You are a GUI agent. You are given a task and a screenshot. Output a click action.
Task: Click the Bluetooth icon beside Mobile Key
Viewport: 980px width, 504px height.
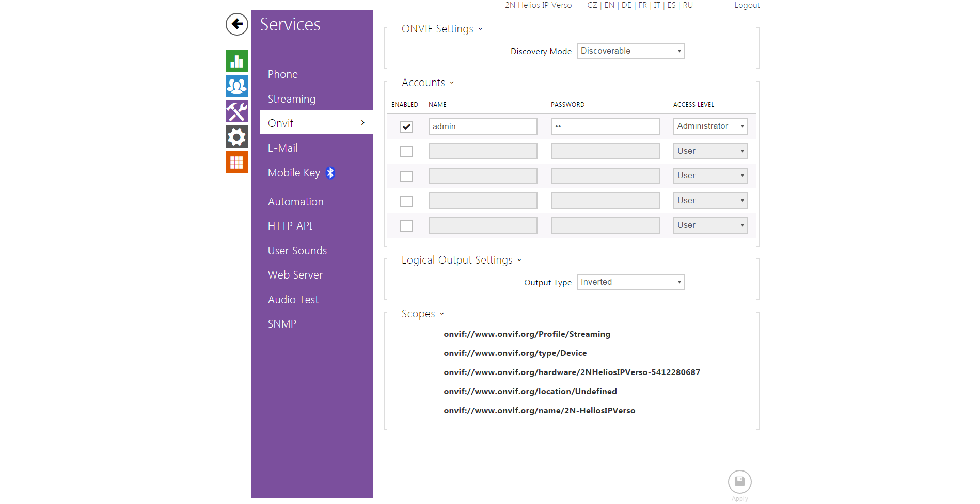[x=330, y=173]
